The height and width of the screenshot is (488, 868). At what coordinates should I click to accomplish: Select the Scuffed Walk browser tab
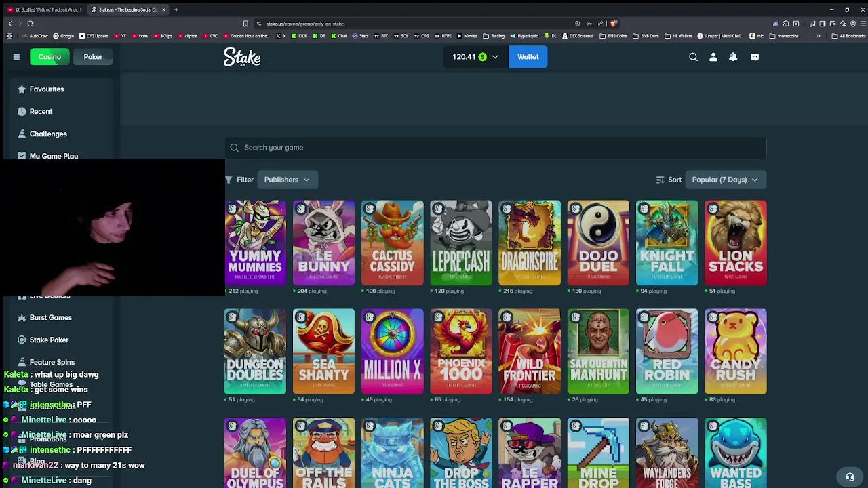pyautogui.click(x=45, y=9)
